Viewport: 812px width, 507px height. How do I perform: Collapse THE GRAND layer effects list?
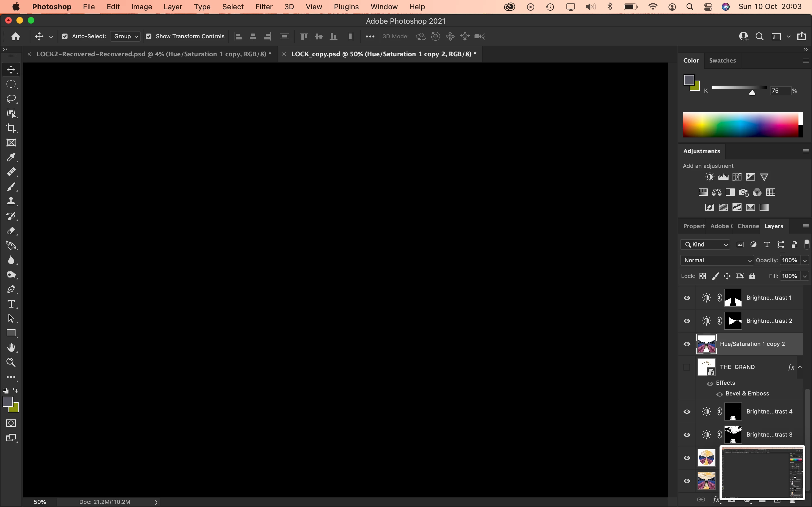pos(800,367)
